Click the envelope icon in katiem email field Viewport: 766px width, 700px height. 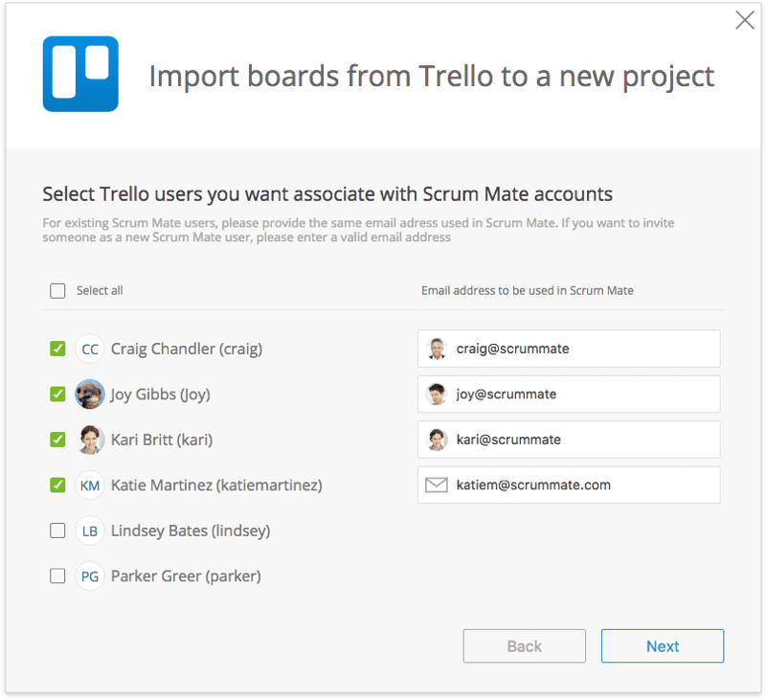[437, 485]
